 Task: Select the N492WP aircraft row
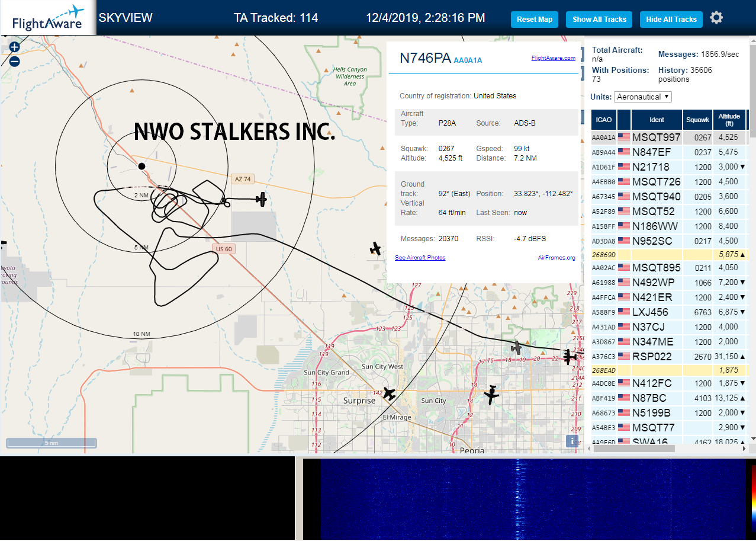(669, 283)
